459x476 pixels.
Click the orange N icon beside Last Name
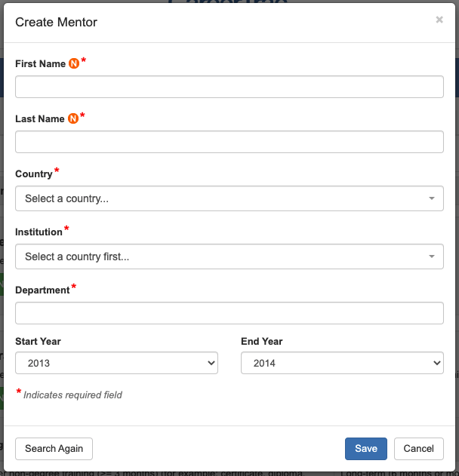pos(73,118)
